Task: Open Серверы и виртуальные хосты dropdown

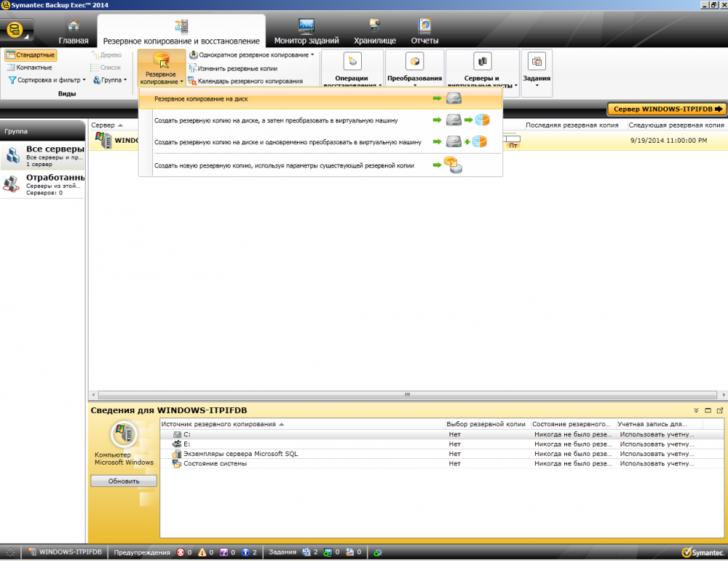Action: [483, 68]
